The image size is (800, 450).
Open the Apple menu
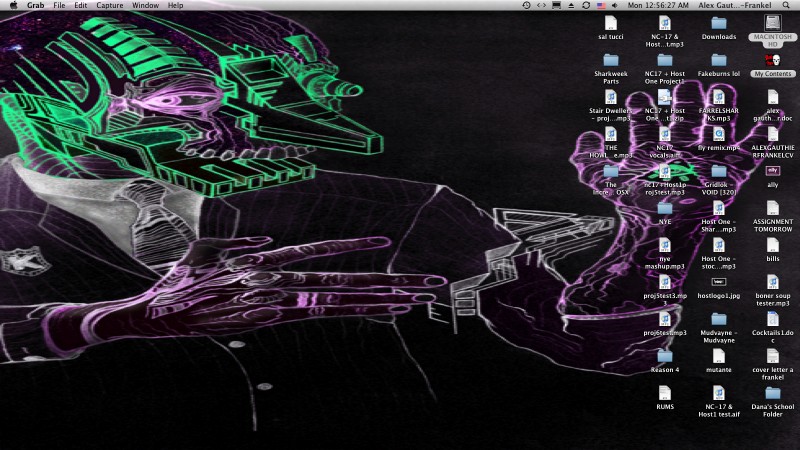click(x=14, y=5)
